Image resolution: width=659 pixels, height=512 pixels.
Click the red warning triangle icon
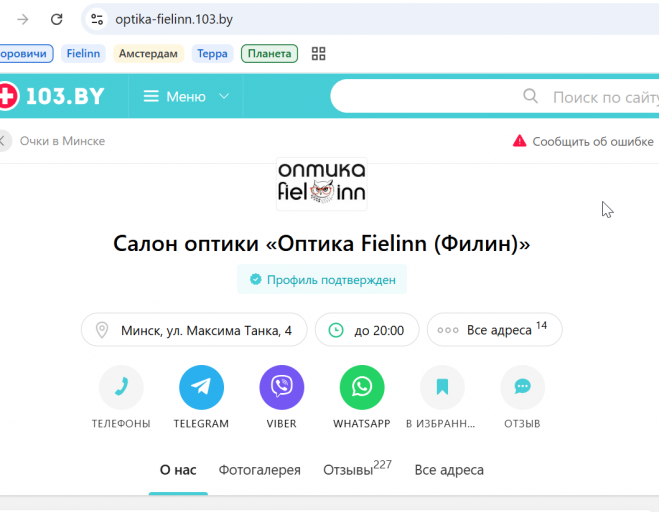click(x=519, y=141)
